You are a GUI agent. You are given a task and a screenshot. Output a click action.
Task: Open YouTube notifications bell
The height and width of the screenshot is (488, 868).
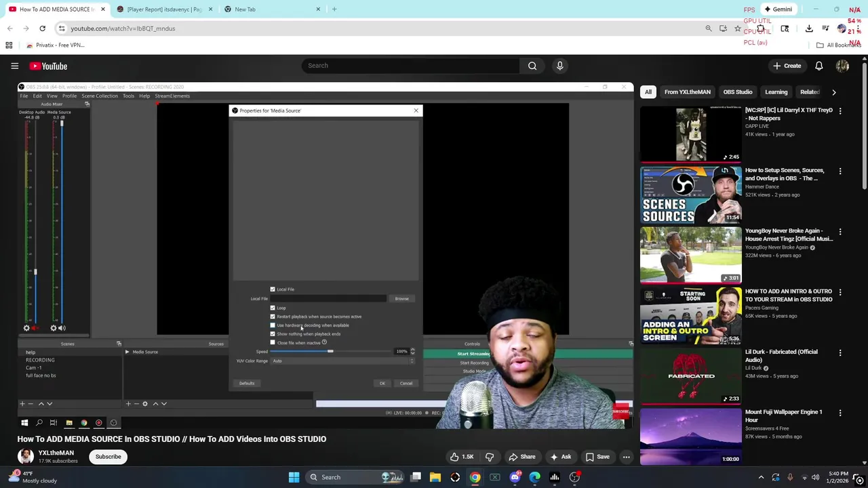coord(818,66)
